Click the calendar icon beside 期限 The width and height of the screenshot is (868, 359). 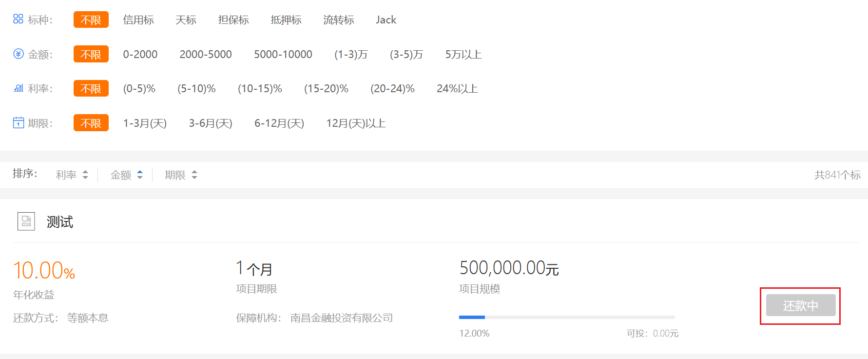coord(19,122)
